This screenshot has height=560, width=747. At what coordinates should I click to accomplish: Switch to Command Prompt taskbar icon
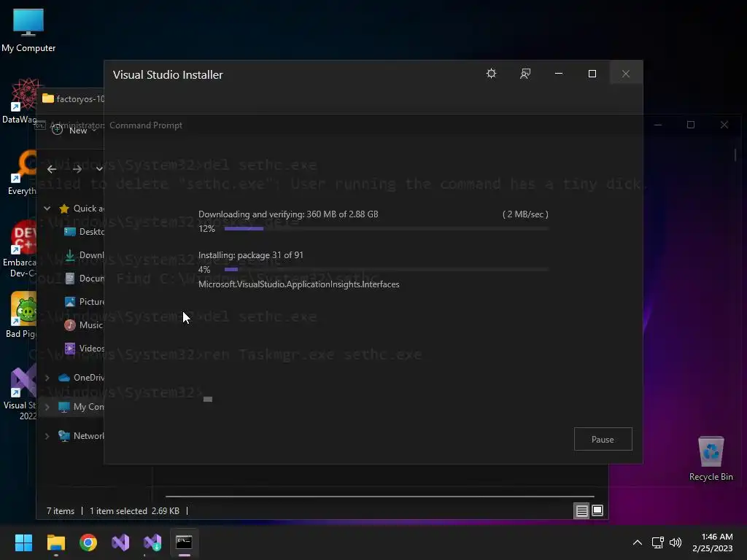click(x=185, y=542)
